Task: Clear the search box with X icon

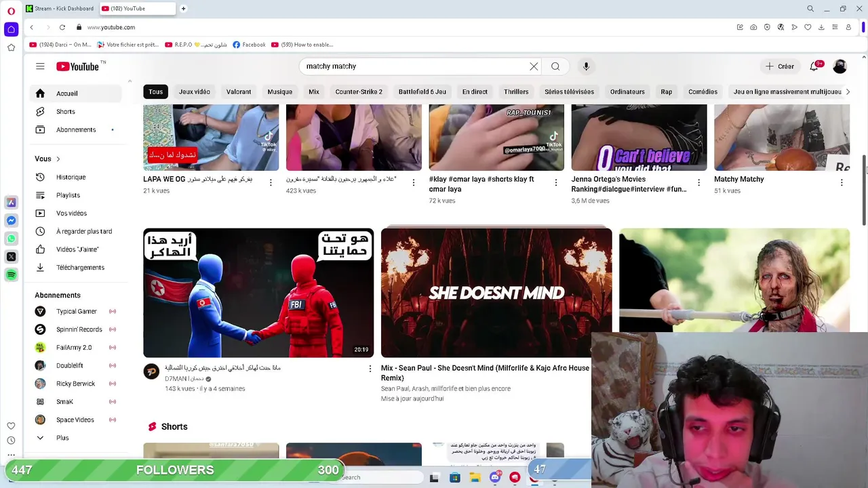Action: [534, 66]
